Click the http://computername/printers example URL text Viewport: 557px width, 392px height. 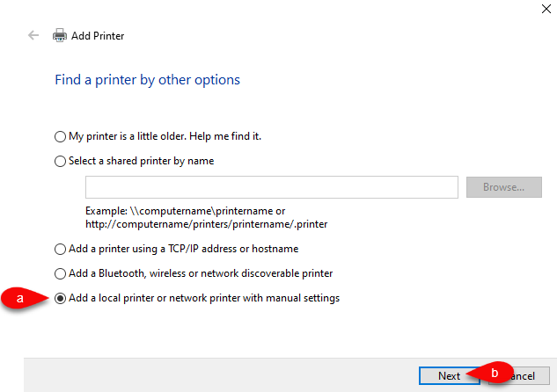[207, 224]
